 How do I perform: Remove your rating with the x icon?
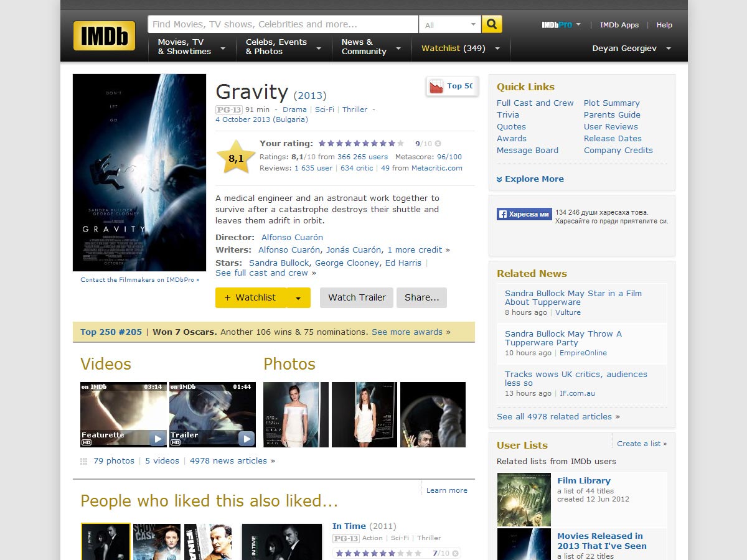point(438,144)
